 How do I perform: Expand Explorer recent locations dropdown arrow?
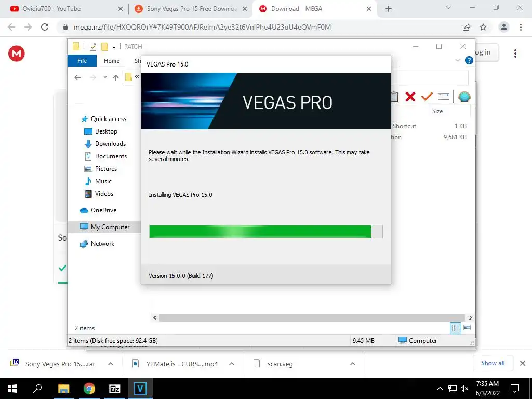coord(105,77)
